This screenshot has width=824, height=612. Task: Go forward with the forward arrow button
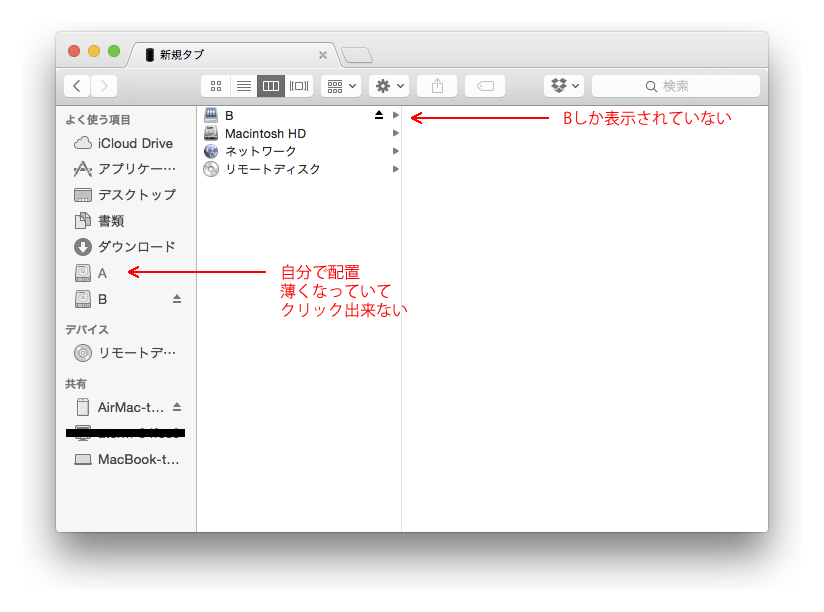104,86
